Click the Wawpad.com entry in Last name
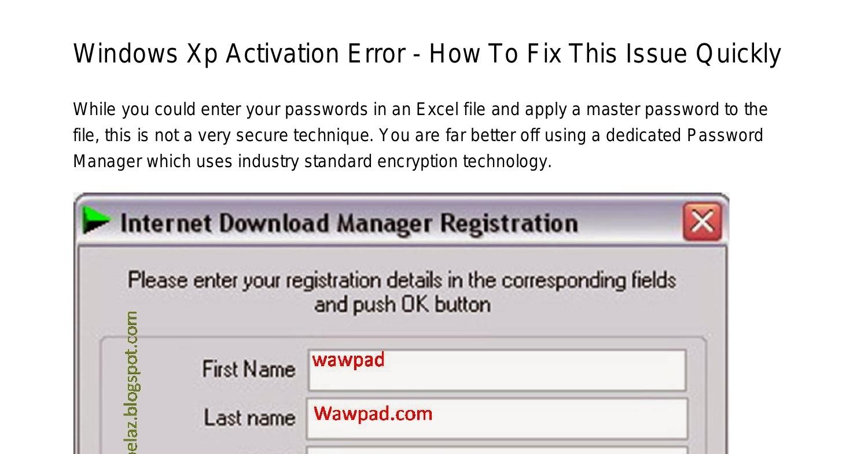Screen dimensions: 868x454 point(372,413)
